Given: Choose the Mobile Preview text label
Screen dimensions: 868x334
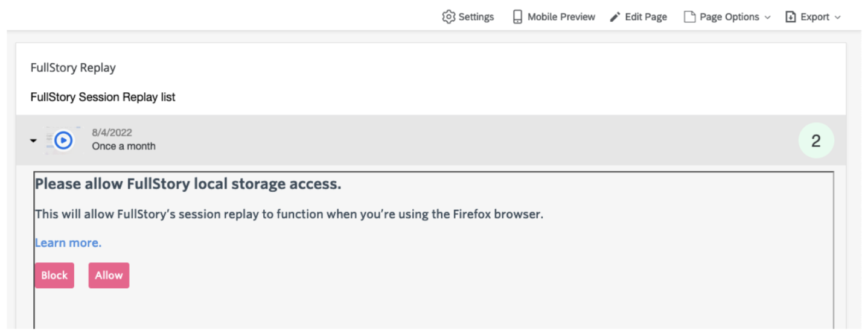Looking at the screenshot, I should point(561,17).
